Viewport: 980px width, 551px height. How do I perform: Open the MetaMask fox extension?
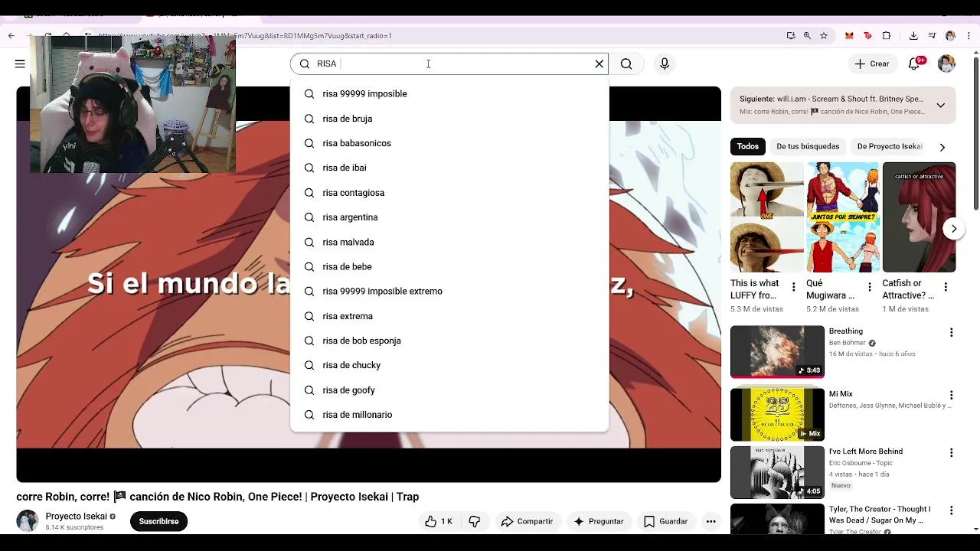click(x=849, y=35)
